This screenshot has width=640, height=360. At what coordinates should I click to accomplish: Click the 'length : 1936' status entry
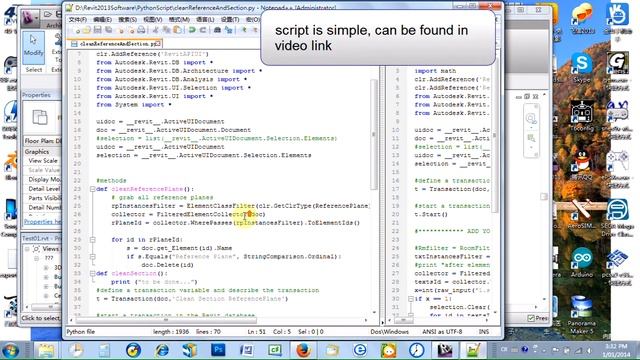[171, 332]
